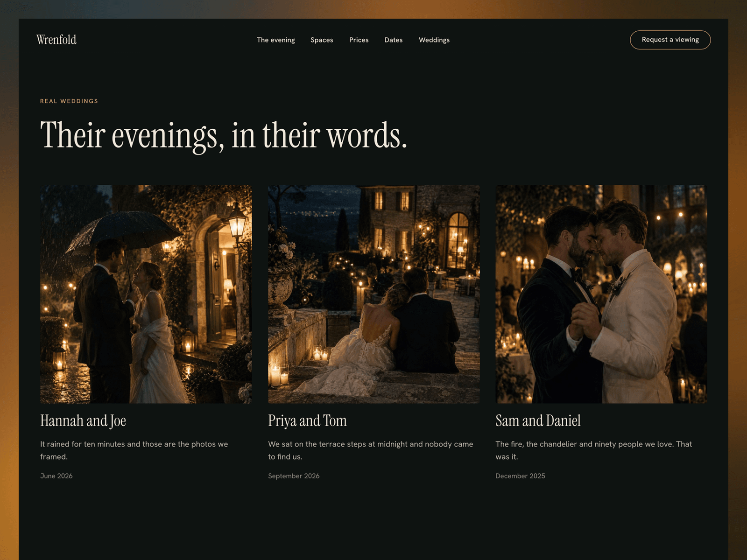Open Priya and Tom terrace steps photo

point(373,294)
